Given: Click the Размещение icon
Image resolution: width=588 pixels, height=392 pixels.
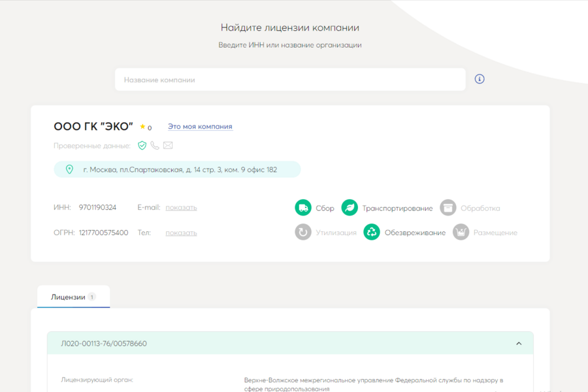Looking at the screenshot, I should tap(461, 232).
